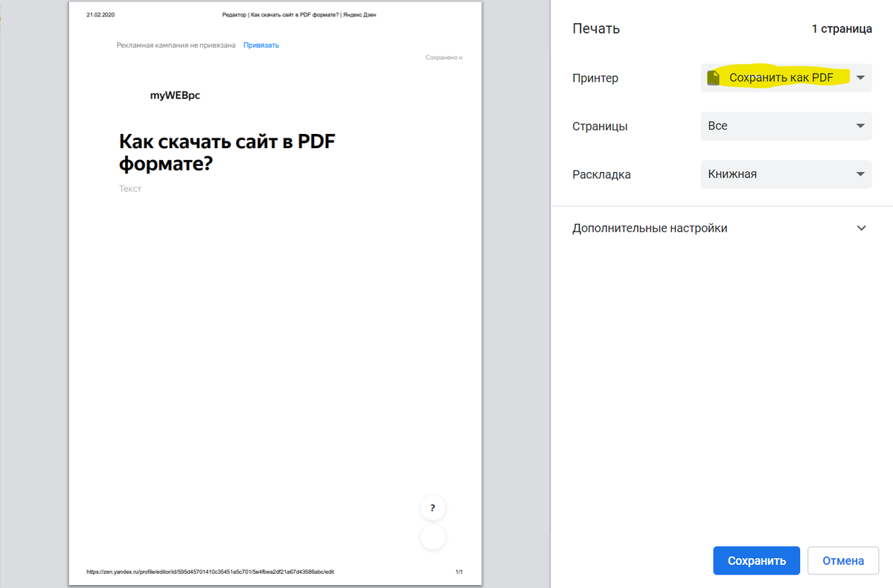This screenshot has height=588, width=893.
Task: Click the Рекламная кампания не привязана text
Action: coord(176,45)
